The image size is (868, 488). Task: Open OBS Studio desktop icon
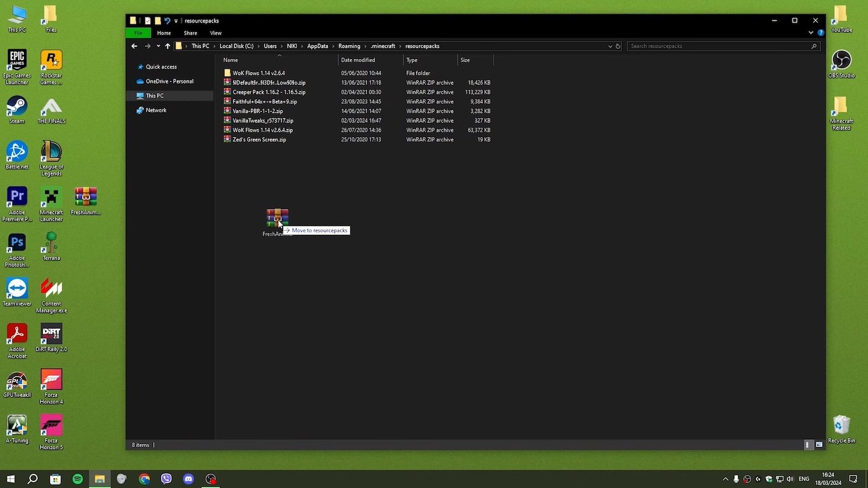click(841, 64)
